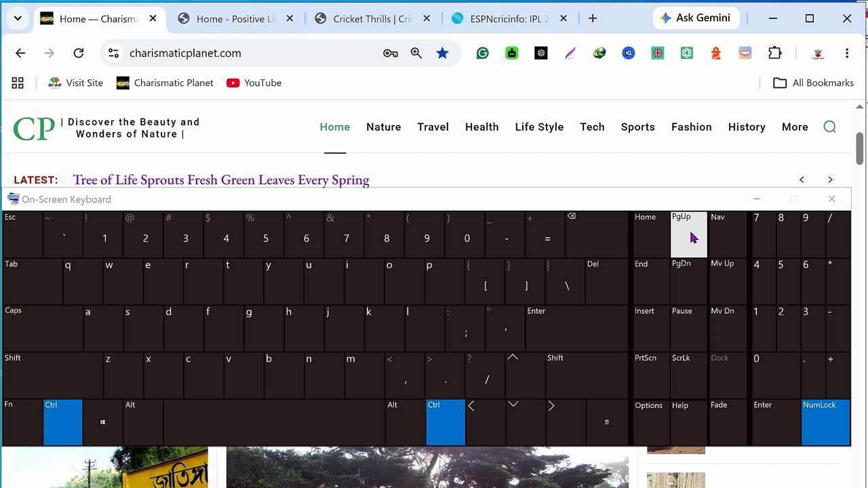Close the Cricket Thrills tab
868x488 pixels.
point(425,19)
